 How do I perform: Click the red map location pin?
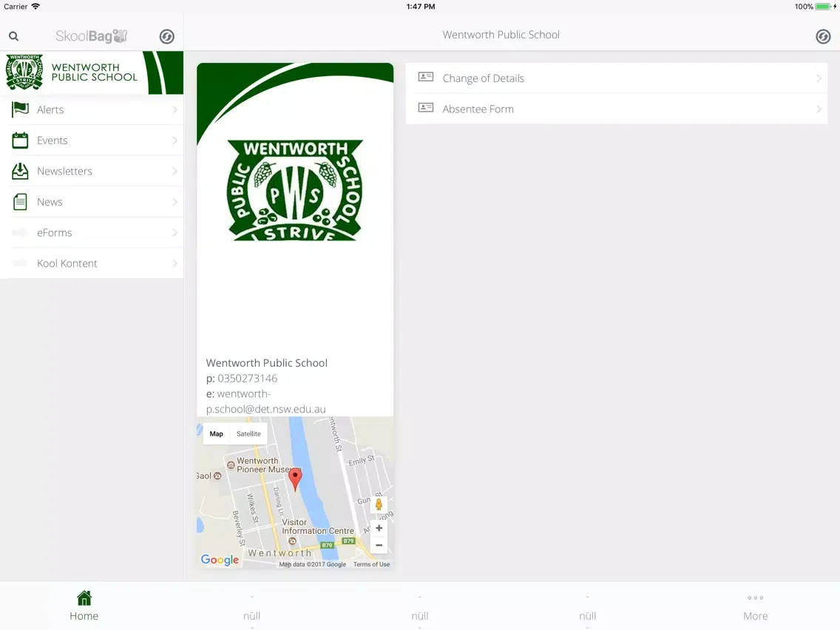[295, 479]
